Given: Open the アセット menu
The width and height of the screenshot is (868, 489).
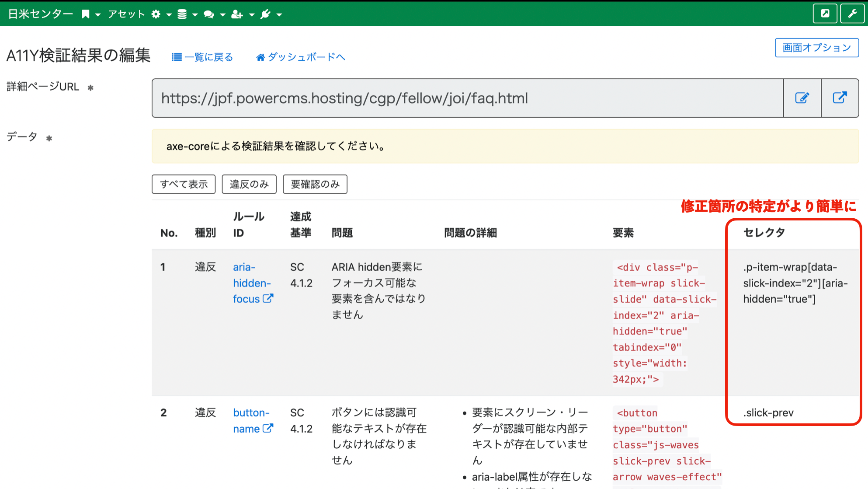Looking at the screenshot, I should [126, 14].
